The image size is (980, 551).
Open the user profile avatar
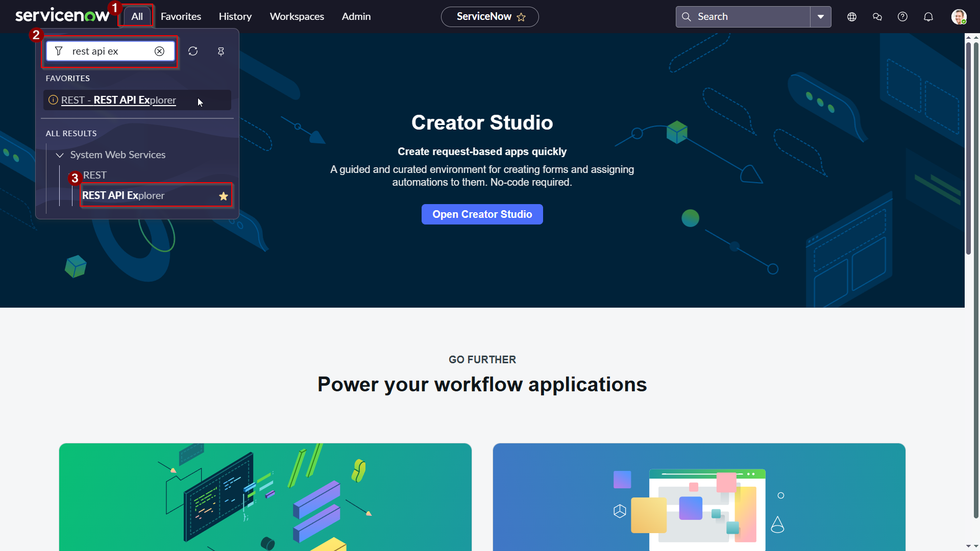958,17
